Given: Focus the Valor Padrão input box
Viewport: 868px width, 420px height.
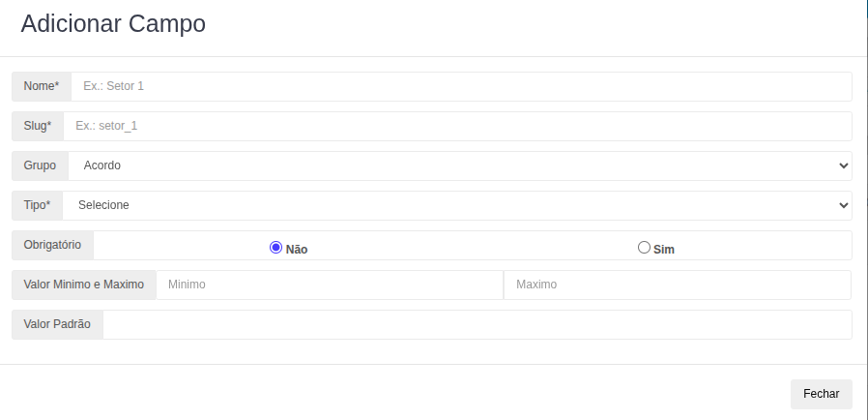Looking at the screenshot, I should tap(477, 324).
